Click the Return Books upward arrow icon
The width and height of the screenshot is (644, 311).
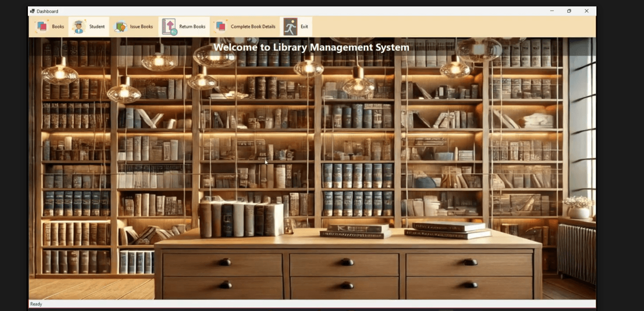pos(169,27)
